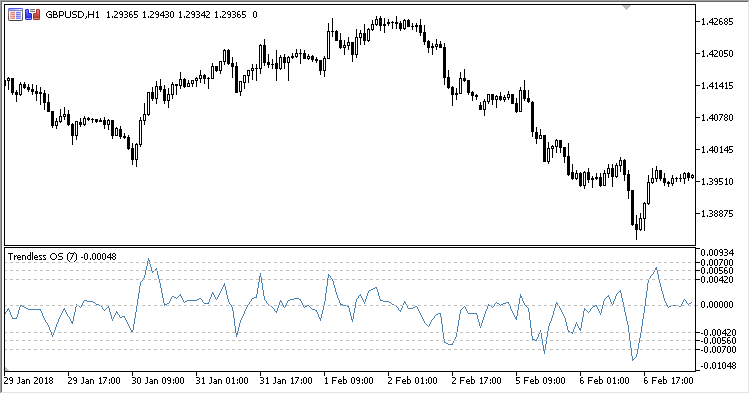Click the 29 Jan 2018 time label
This screenshot has width=750, height=394.
click(29, 381)
